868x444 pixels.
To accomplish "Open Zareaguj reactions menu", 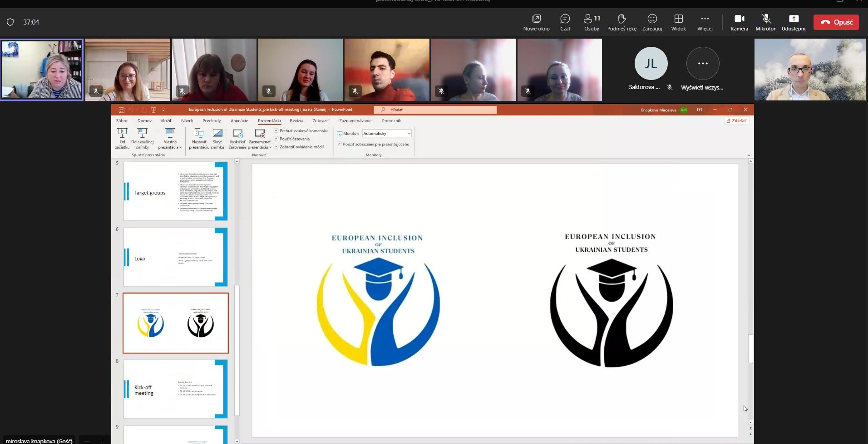I will 652,22.
